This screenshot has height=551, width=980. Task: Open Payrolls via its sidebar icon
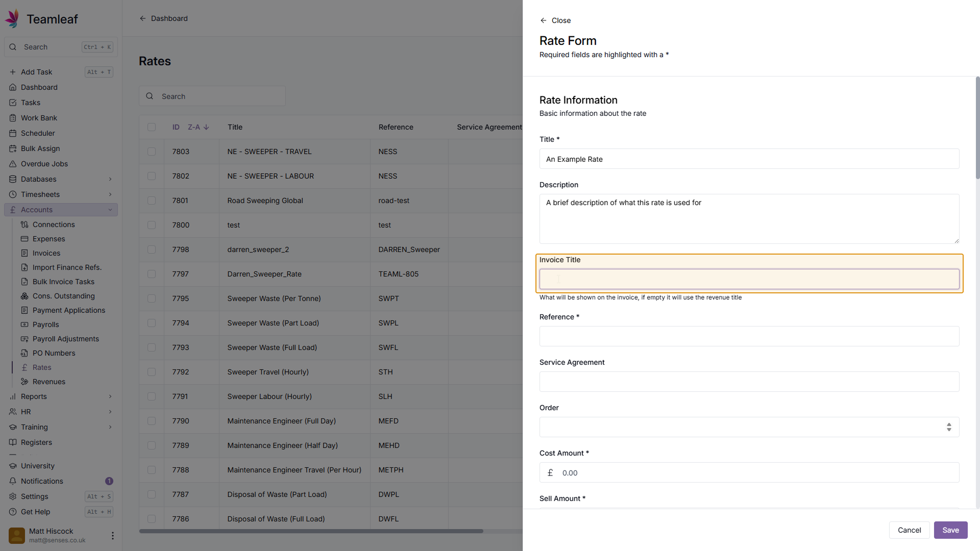(24, 324)
